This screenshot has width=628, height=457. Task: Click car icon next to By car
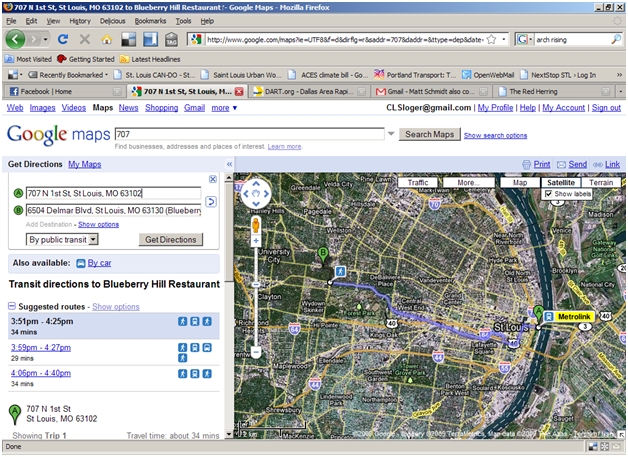point(81,263)
